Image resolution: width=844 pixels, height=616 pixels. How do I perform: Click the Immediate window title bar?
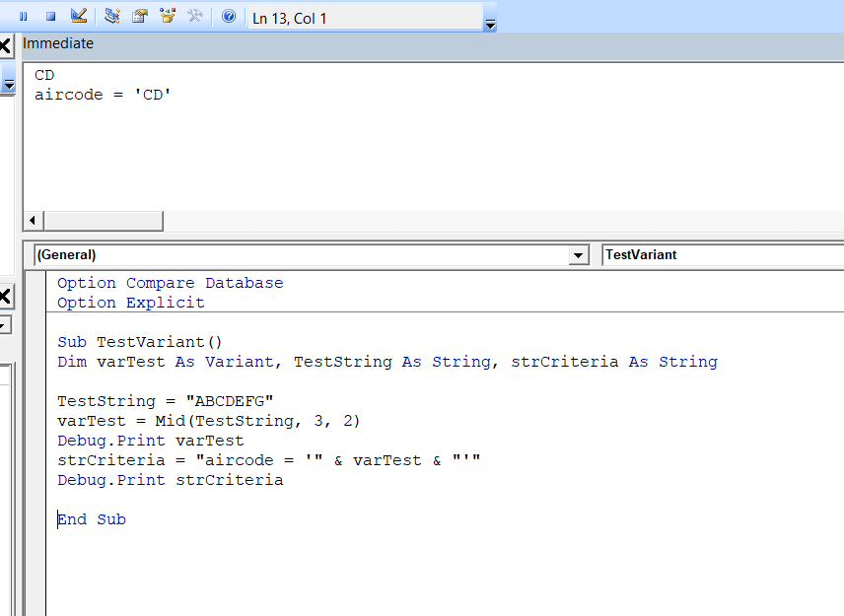click(x=433, y=43)
